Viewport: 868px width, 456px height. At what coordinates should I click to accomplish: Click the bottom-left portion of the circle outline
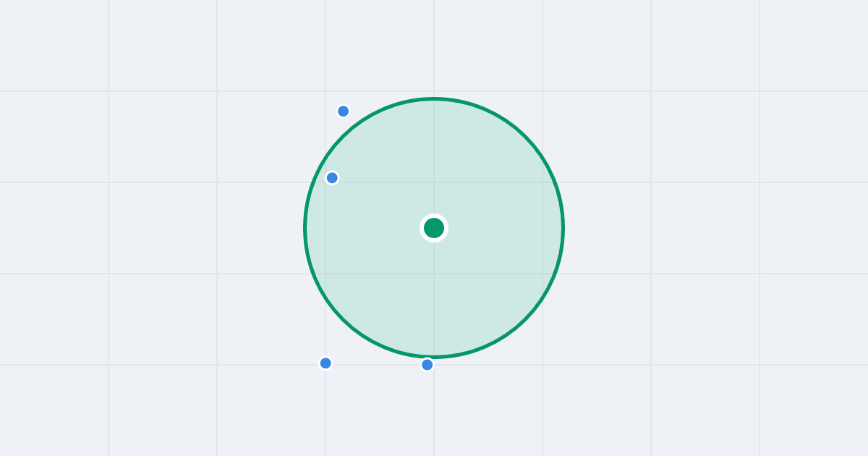coord(342,320)
